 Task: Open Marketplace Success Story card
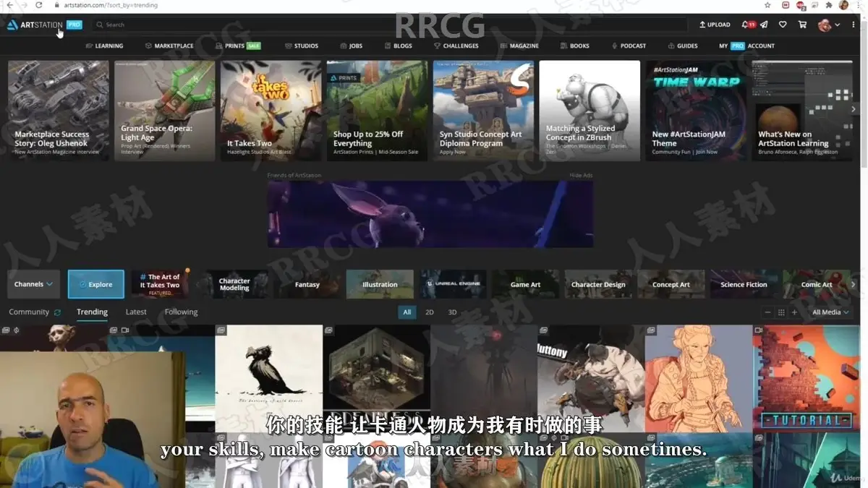click(59, 111)
